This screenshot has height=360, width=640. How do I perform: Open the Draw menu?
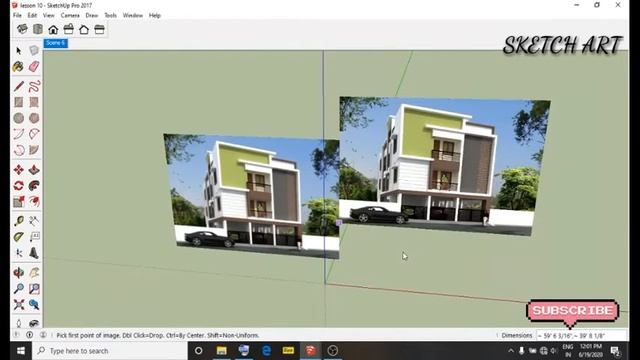point(91,15)
